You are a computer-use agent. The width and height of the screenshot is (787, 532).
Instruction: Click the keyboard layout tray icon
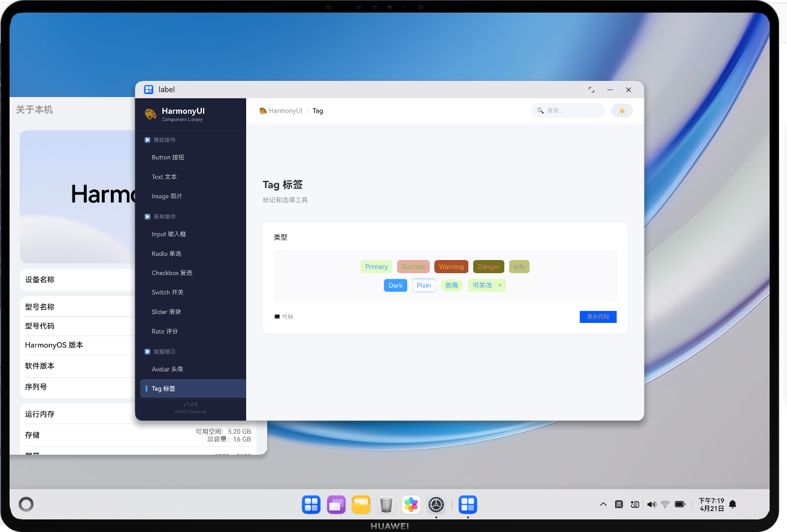tap(635, 504)
